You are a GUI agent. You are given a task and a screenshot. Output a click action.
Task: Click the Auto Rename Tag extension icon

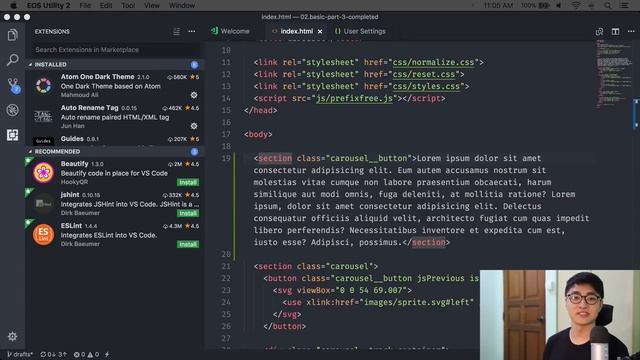[43, 117]
